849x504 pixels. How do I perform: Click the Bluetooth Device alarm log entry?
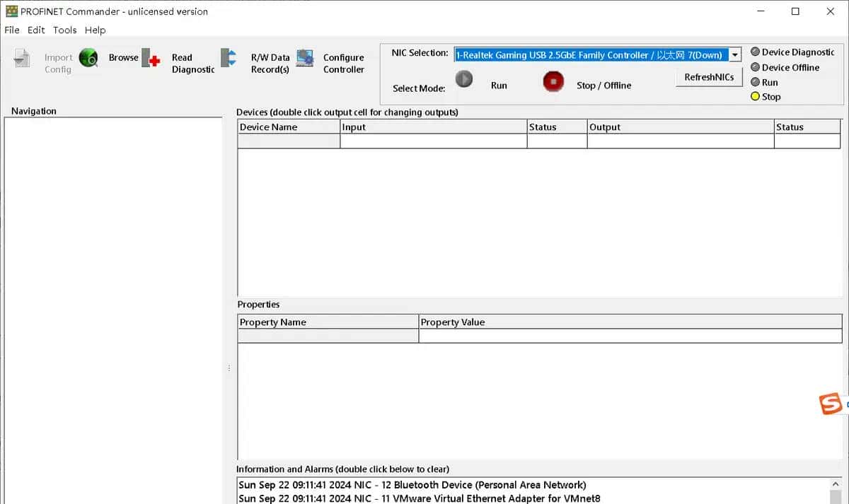[412, 485]
